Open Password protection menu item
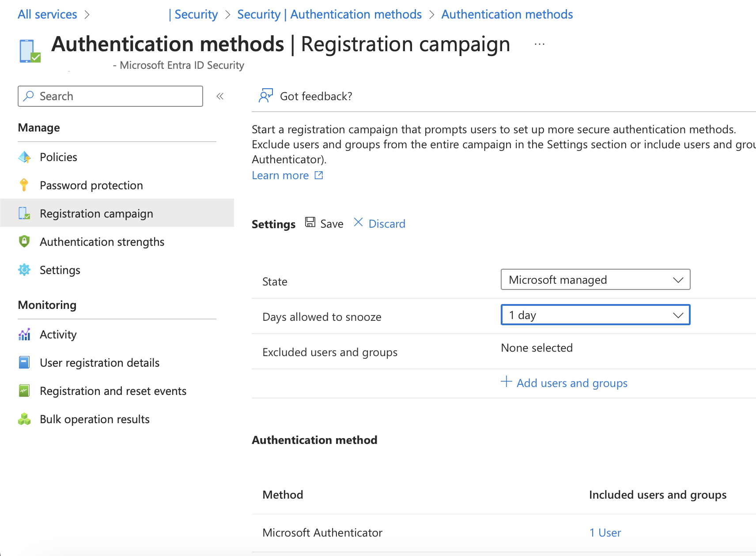756x556 pixels. click(x=117, y=185)
